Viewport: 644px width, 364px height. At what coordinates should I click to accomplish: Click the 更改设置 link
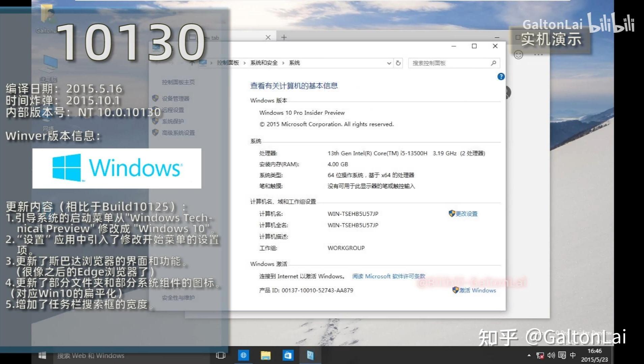click(x=467, y=214)
